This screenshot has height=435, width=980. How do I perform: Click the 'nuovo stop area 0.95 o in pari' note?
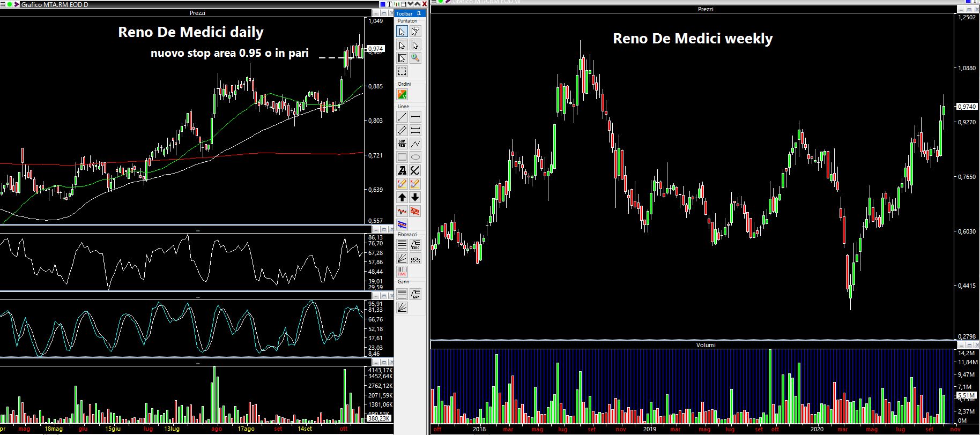coord(229,53)
